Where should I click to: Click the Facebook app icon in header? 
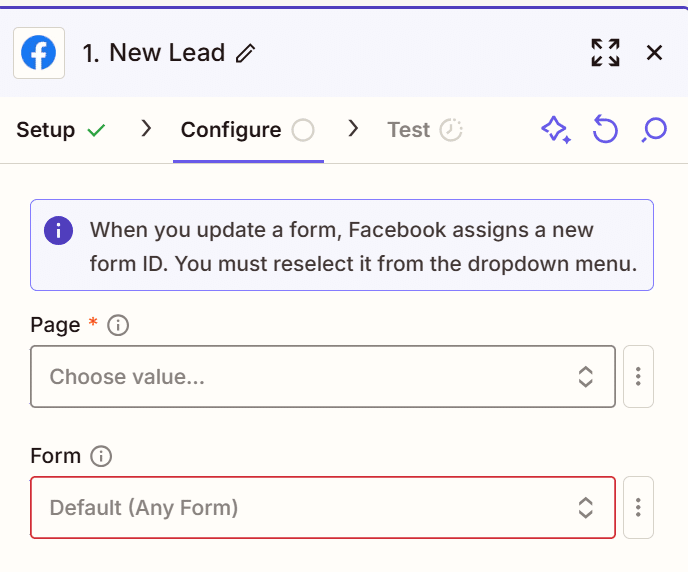(39, 53)
